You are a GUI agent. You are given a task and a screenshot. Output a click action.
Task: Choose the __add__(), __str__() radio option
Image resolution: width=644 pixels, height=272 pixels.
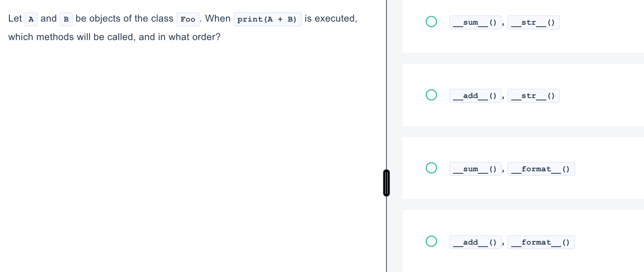(431, 95)
